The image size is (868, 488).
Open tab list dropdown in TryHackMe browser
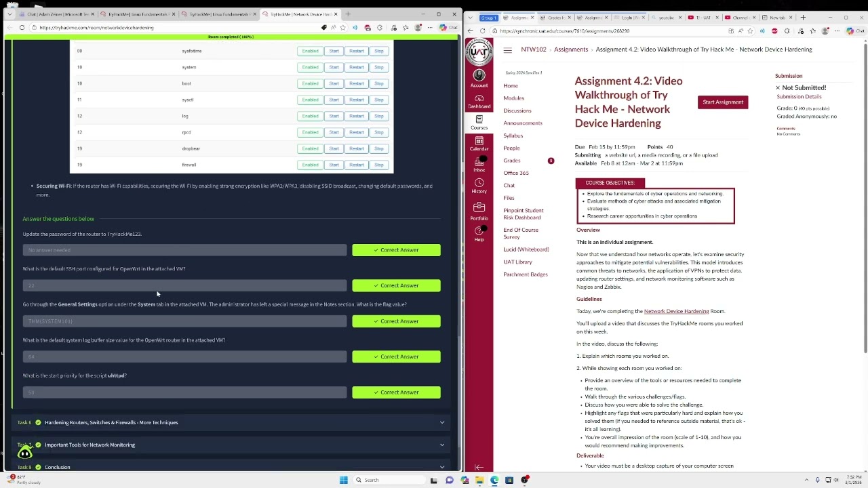(x=9, y=14)
